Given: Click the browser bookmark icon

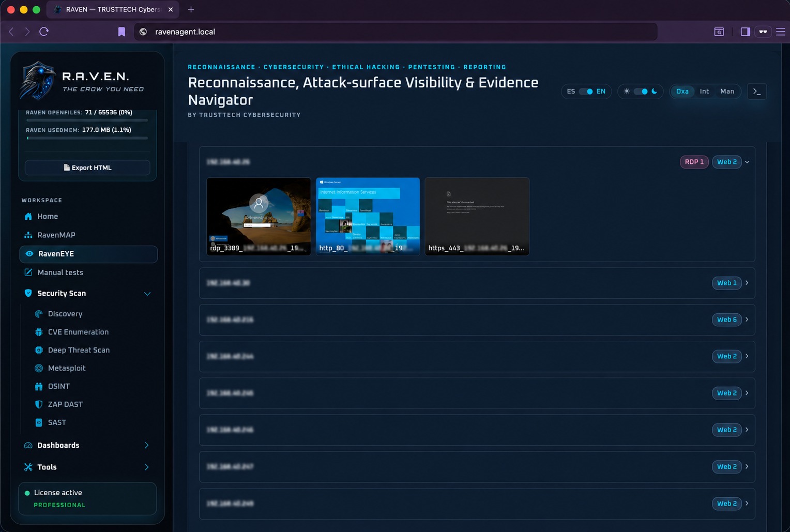Looking at the screenshot, I should [121, 32].
